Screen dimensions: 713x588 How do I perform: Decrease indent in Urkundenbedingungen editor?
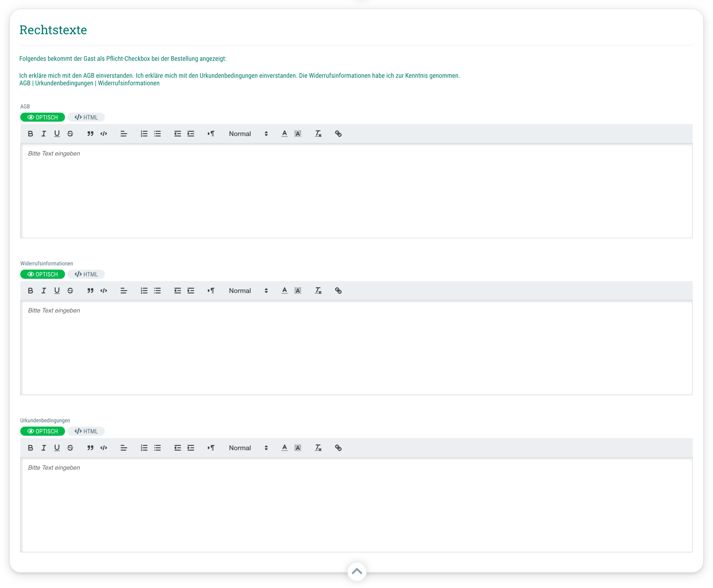tap(178, 448)
